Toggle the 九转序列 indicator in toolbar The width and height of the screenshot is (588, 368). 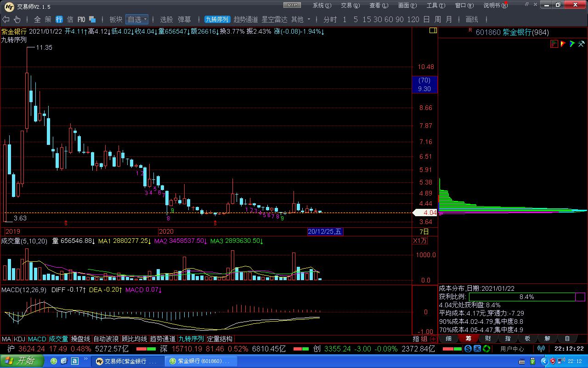[x=217, y=19]
